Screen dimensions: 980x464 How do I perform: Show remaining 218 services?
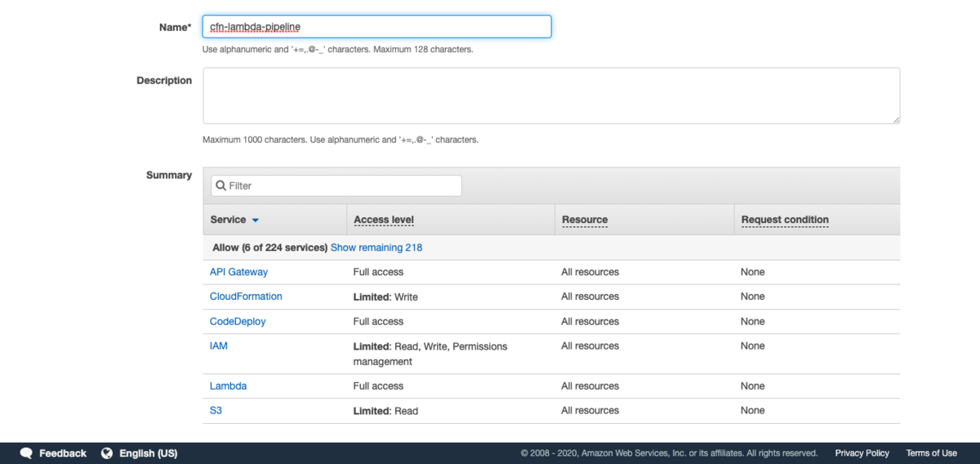[376, 248]
